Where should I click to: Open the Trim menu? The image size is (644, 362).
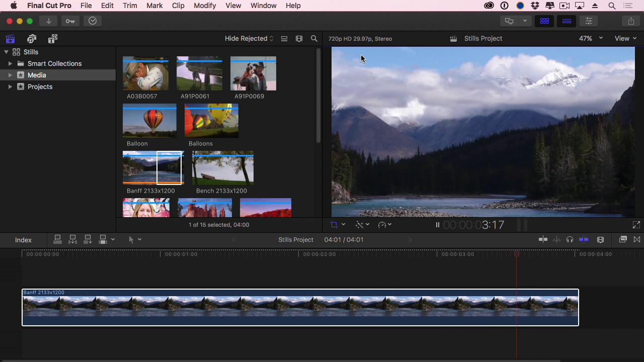(130, 6)
